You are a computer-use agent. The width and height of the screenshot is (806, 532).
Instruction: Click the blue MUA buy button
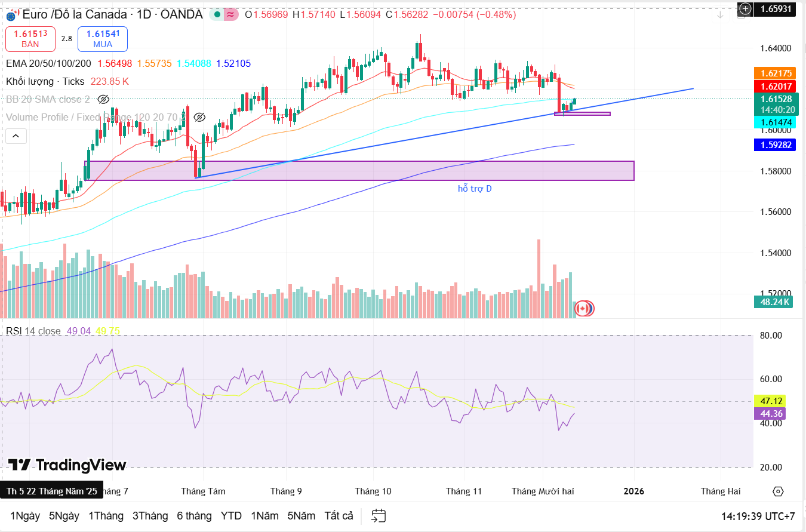(x=103, y=38)
